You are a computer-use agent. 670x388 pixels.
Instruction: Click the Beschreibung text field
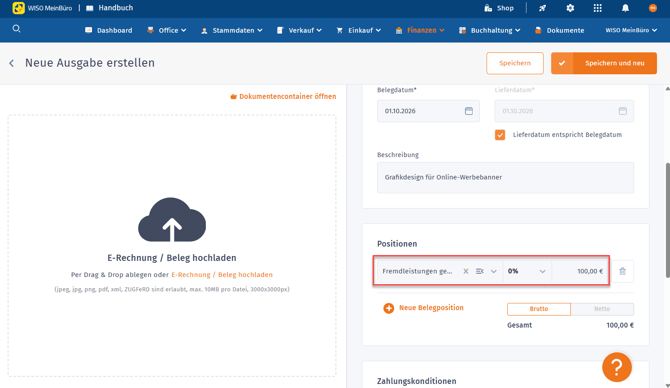point(505,177)
